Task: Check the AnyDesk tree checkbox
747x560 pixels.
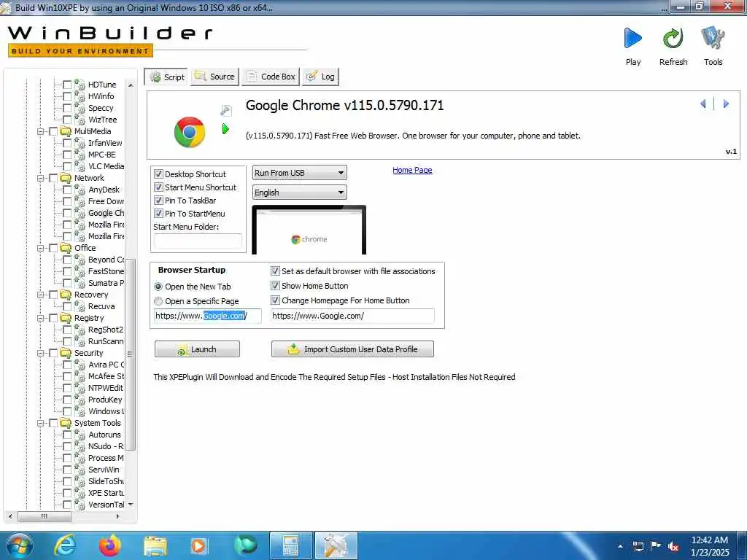Action: [67, 190]
